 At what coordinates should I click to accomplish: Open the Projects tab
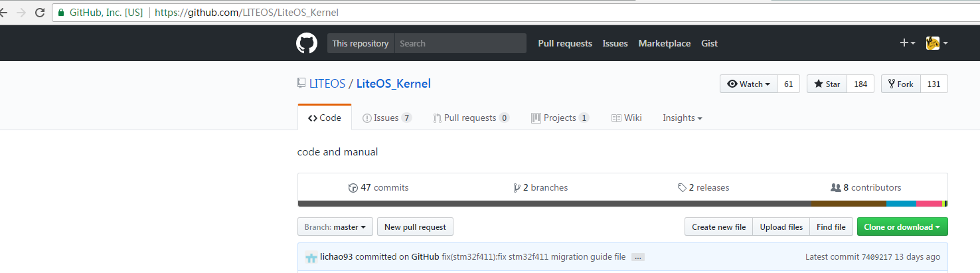(x=560, y=118)
